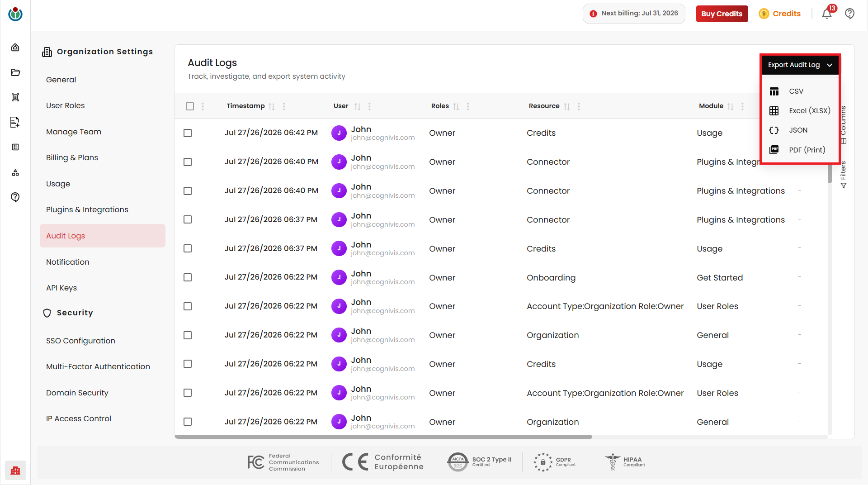Open Module column options menu dots
Screen dimensions: 868x485
click(742, 106)
